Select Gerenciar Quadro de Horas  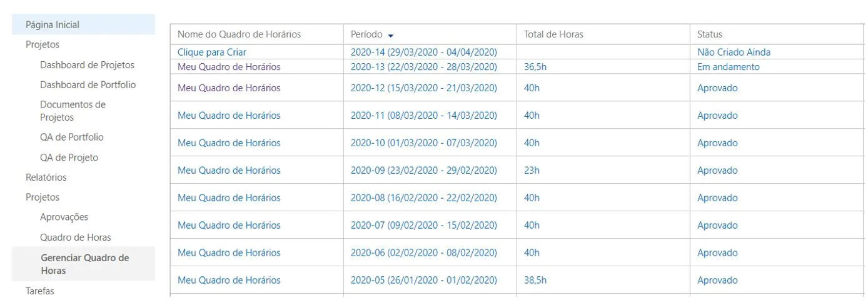coord(83,264)
